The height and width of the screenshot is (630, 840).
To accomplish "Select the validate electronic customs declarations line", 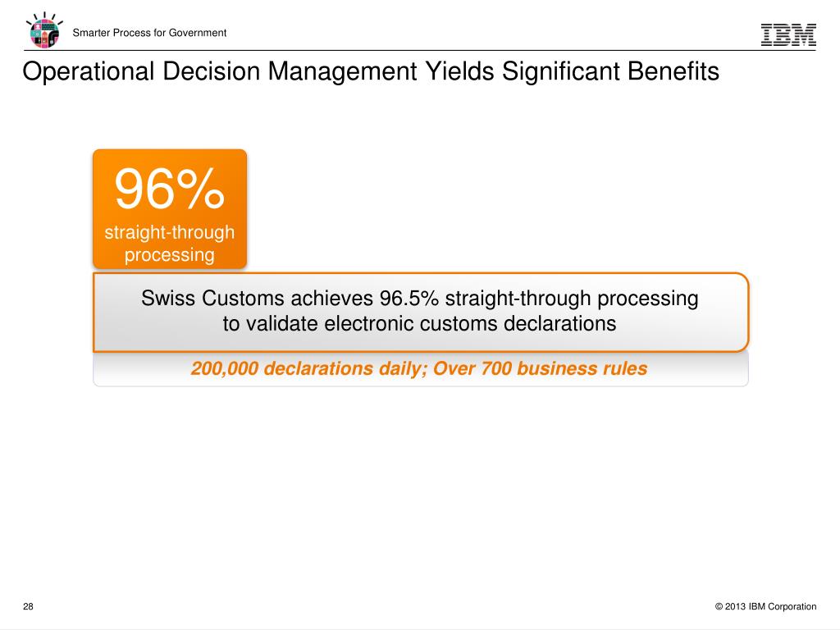I will [419, 323].
